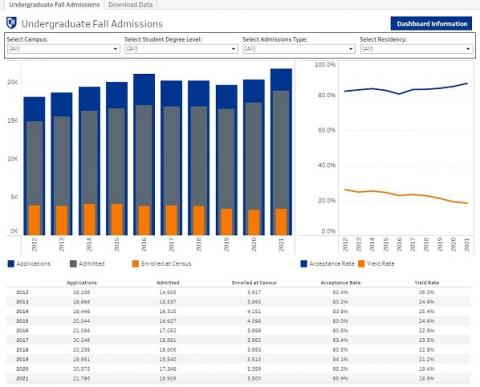The height and width of the screenshot is (387, 480).
Task: Click the gray Admitted segment of the 2017 bar
Action: click(171, 156)
